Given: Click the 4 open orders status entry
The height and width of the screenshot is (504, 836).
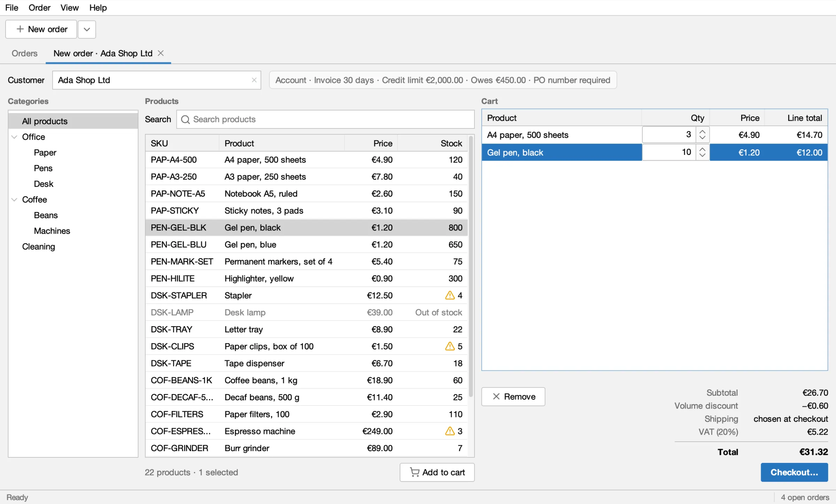Looking at the screenshot, I should (805, 497).
